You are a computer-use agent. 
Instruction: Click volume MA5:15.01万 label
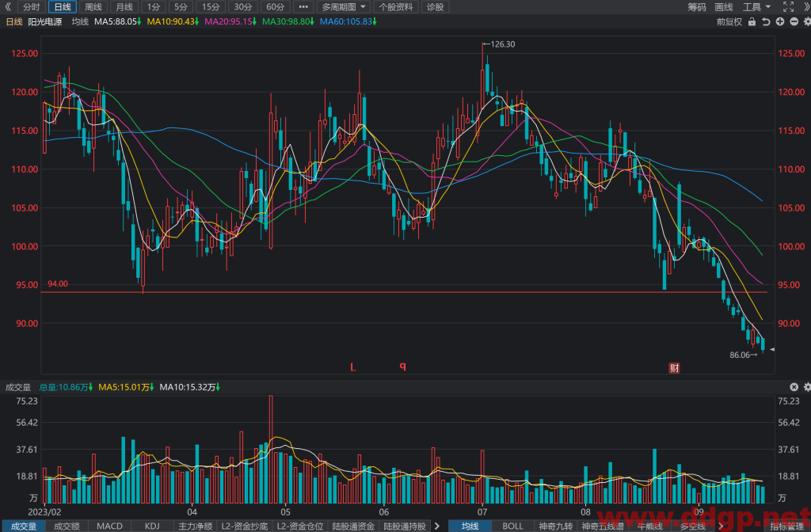[x=126, y=386]
